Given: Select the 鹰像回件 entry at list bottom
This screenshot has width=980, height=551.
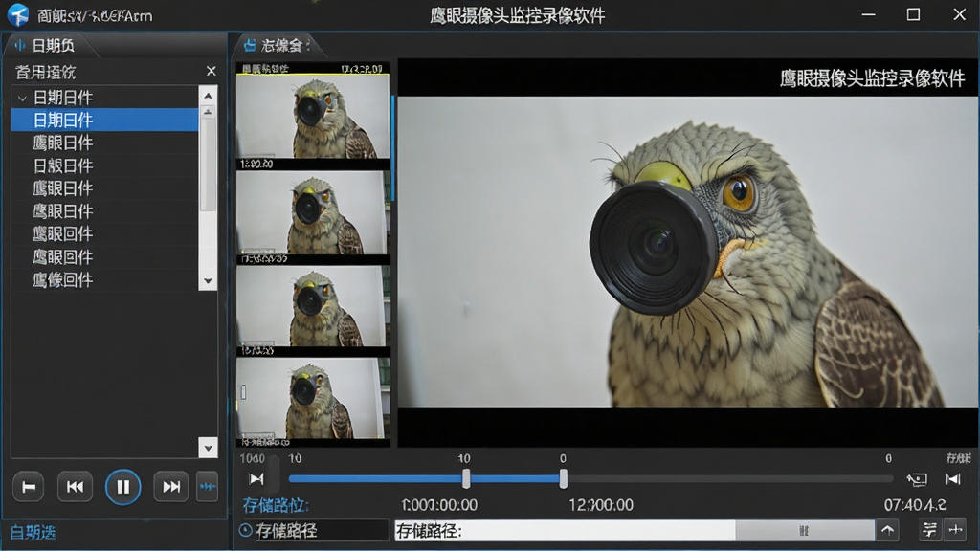Looking at the screenshot, I should point(104,280).
